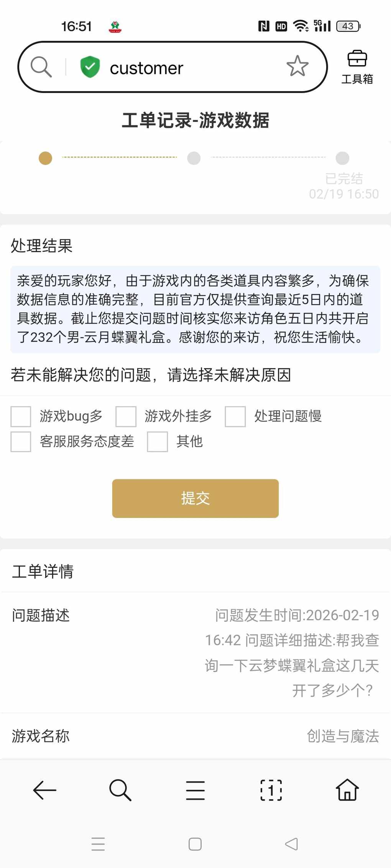Open the tab switcher showing 1
This screenshot has height=868, width=391.
tap(271, 790)
